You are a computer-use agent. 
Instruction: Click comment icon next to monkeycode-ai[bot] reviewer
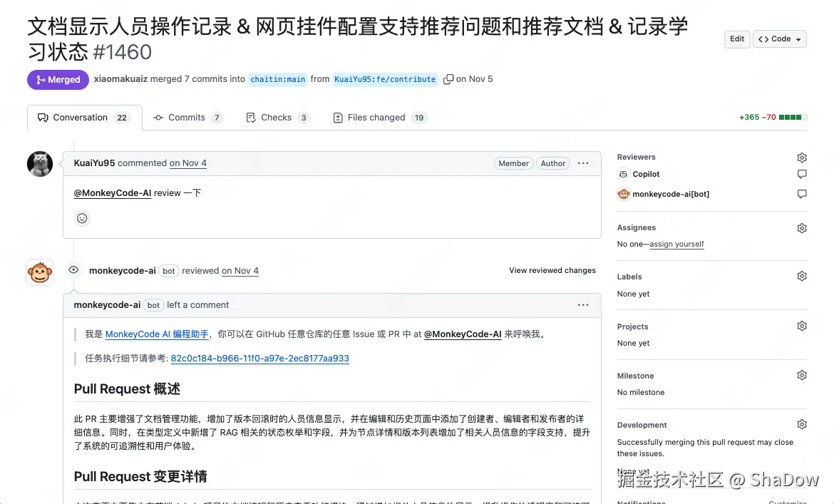pyautogui.click(x=801, y=194)
